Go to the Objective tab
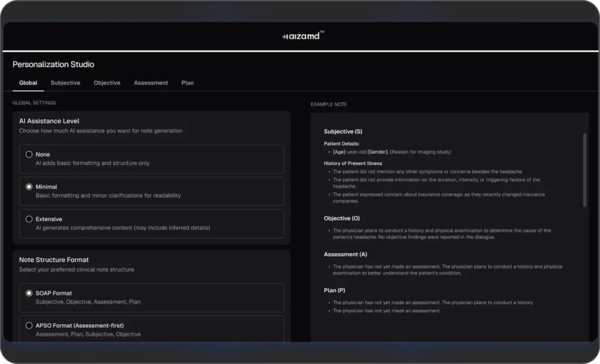This screenshot has height=364, width=600. [107, 83]
